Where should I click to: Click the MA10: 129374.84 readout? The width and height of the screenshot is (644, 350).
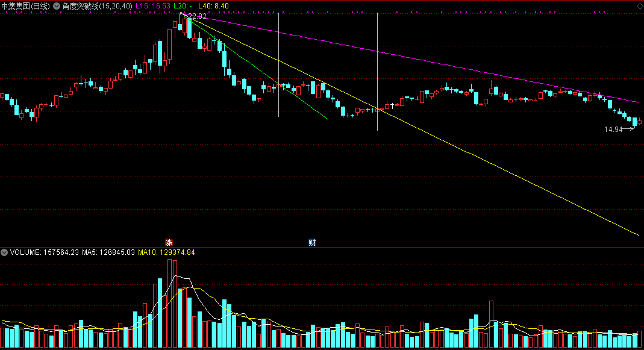click(x=166, y=252)
